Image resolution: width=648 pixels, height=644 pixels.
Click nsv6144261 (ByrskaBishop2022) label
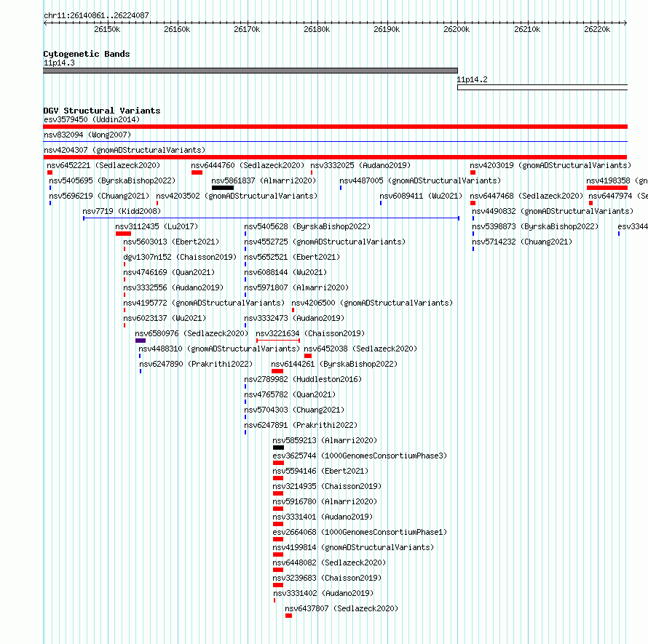(x=334, y=364)
